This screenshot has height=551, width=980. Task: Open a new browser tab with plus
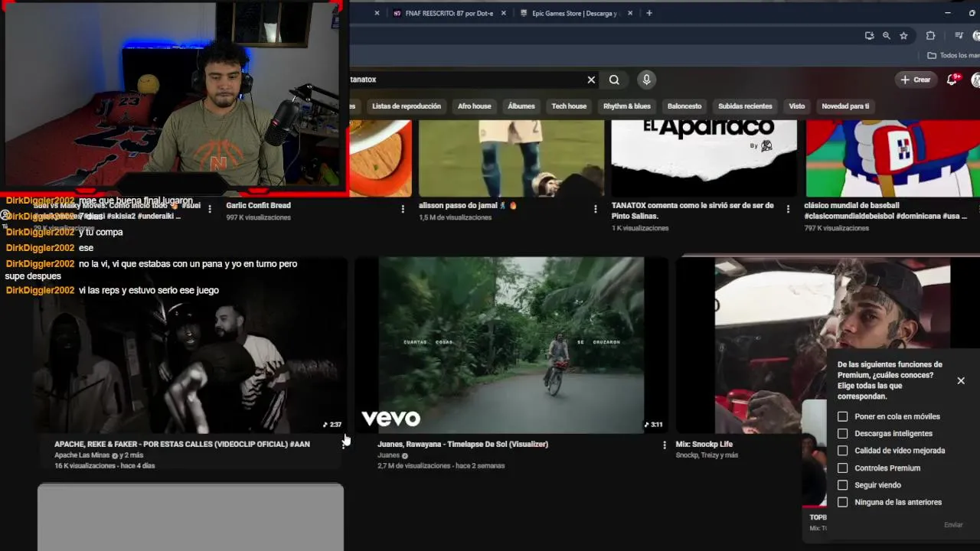[x=649, y=13]
